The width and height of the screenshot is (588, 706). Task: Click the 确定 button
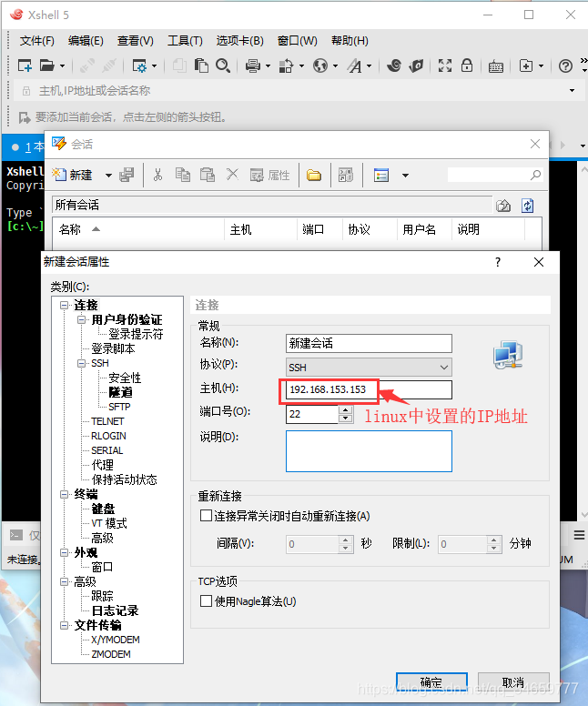(x=431, y=682)
